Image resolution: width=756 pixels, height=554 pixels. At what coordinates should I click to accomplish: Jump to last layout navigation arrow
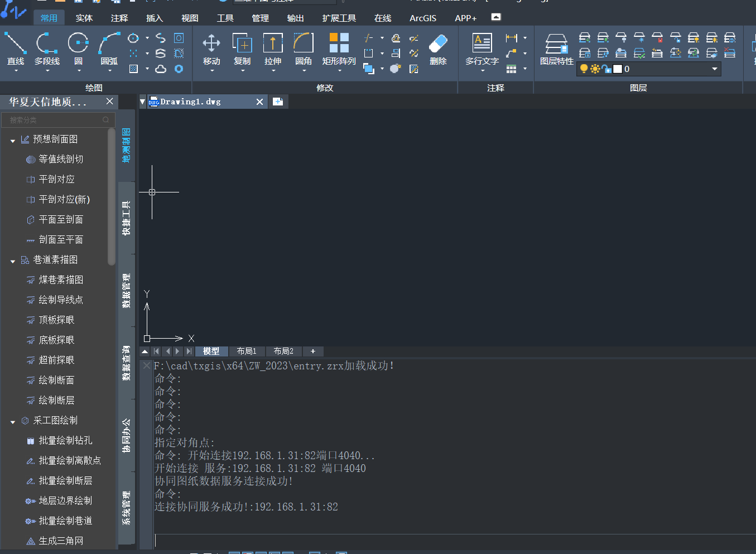click(x=189, y=351)
